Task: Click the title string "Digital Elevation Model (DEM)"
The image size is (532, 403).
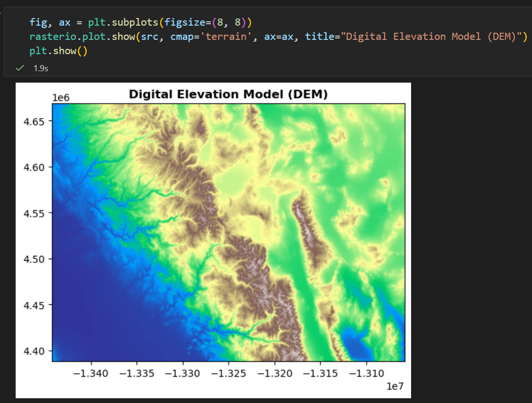Action: (x=431, y=37)
